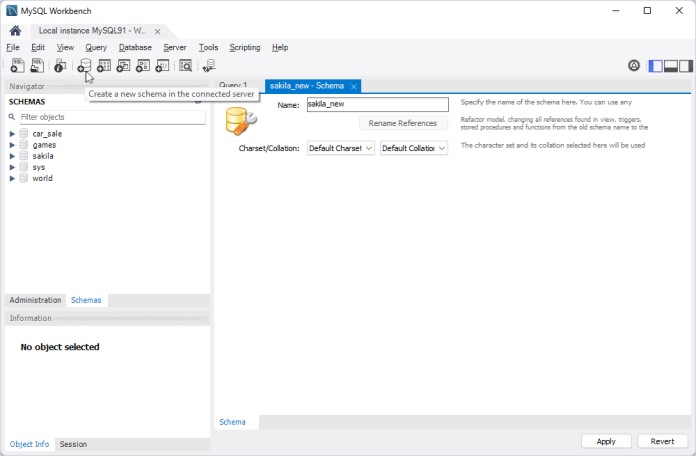The width and height of the screenshot is (696, 456).
Task: Click the search table data icon
Action: click(186, 66)
